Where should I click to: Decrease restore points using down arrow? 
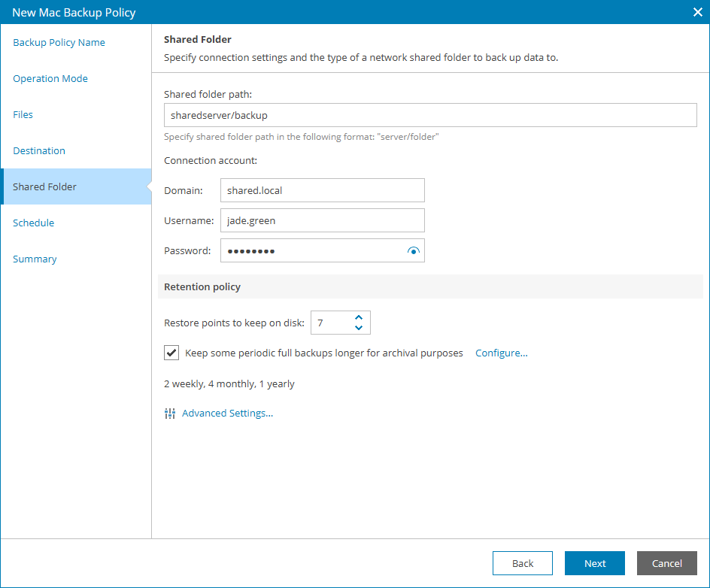coord(359,328)
